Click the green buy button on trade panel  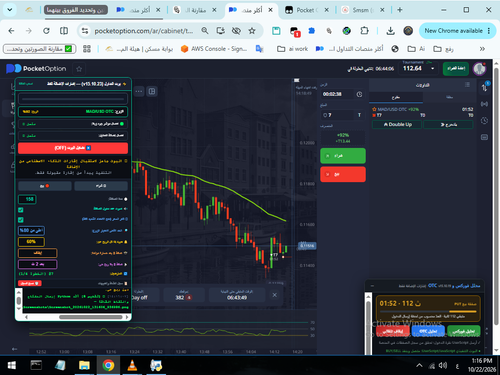(x=343, y=156)
